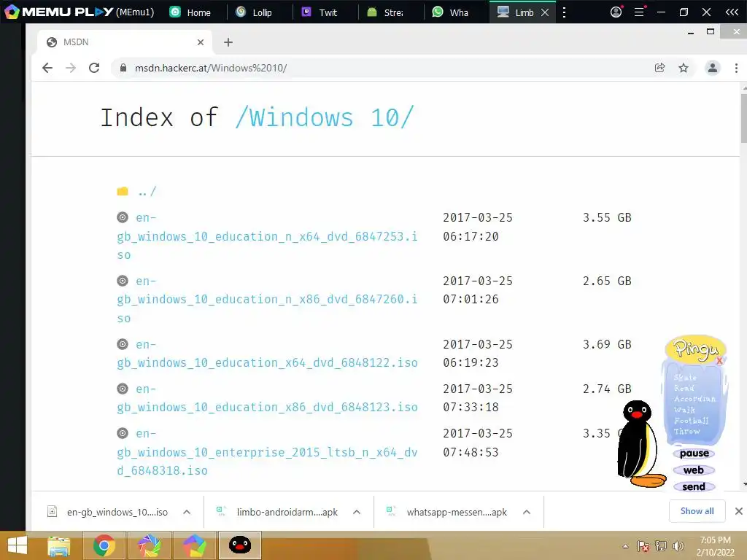The image size is (747, 560).
Task: Select the 3.69 GB size text
Action: point(607,344)
